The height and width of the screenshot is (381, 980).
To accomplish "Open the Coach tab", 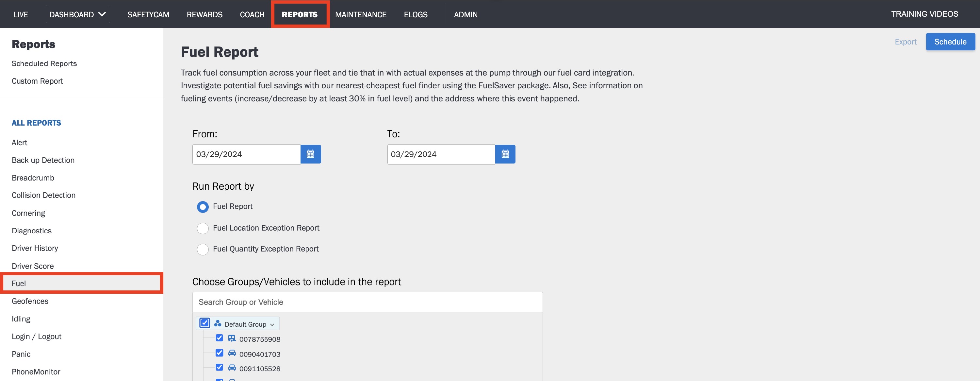I will click(252, 14).
